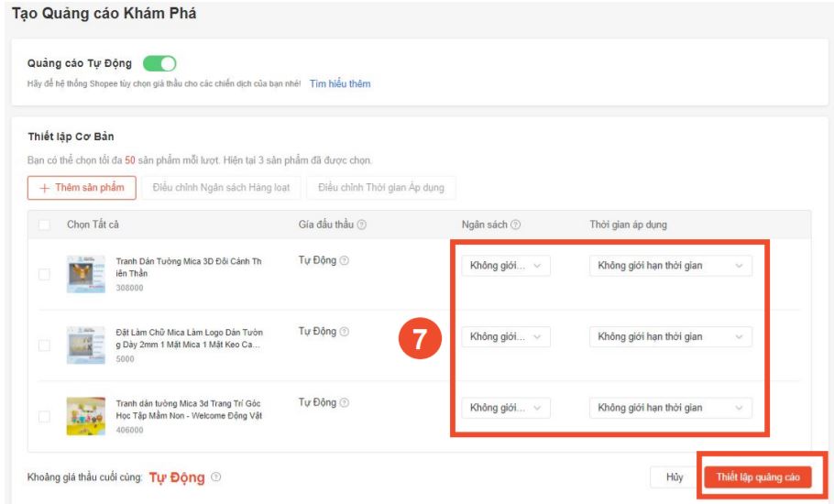Toggle Quảng cáo Tự Động switch off

(159, 64)
